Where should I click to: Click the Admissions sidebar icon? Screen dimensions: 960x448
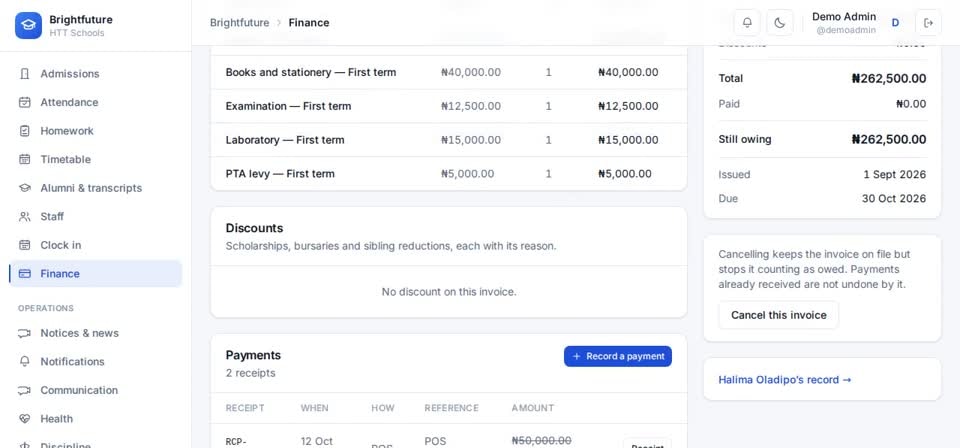[24, 74]
